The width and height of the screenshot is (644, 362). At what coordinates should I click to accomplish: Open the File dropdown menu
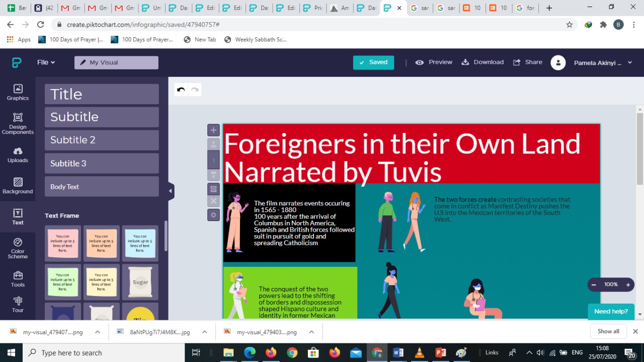tap(46, 62)
